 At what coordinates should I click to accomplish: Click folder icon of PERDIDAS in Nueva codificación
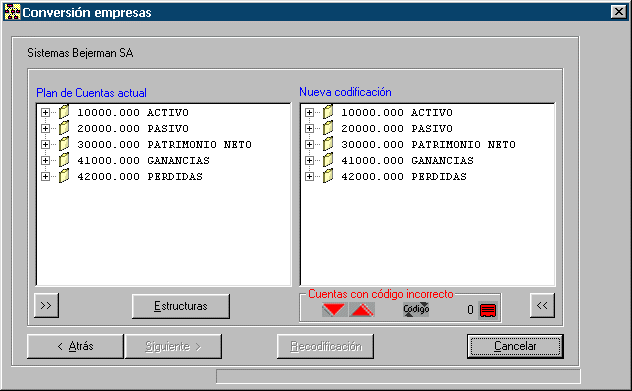328,176
